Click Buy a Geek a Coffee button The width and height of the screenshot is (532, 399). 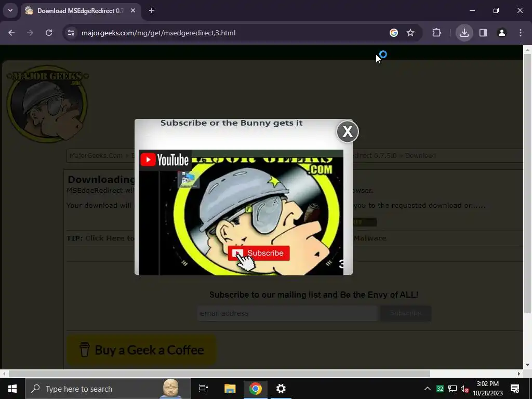tap(141, 350)
